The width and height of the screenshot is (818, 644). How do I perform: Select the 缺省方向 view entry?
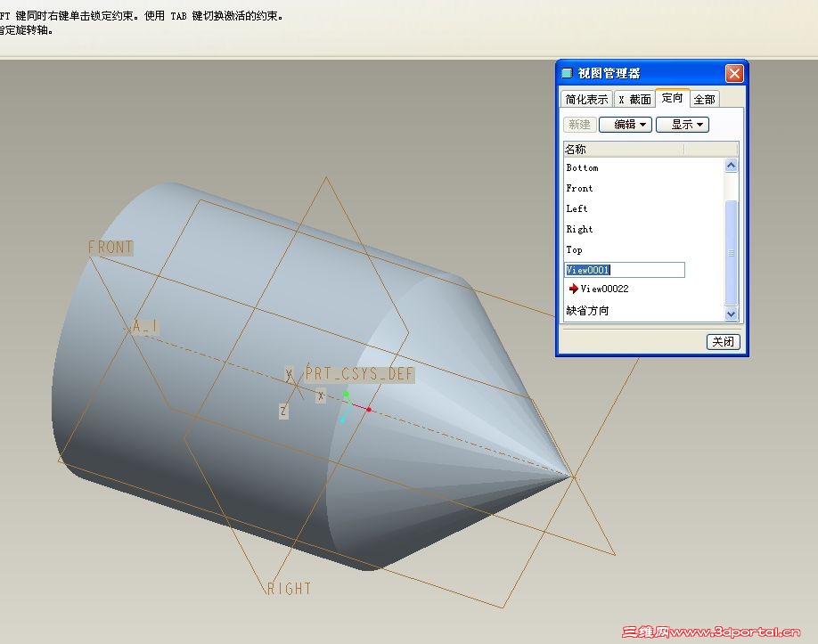pyautogui.click(x=587, y=311)
